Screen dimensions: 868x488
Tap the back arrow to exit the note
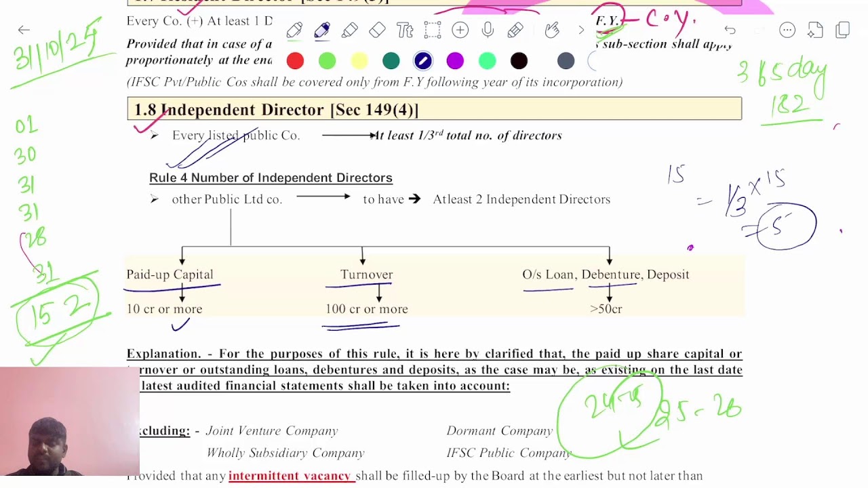[x=24, y=30]
